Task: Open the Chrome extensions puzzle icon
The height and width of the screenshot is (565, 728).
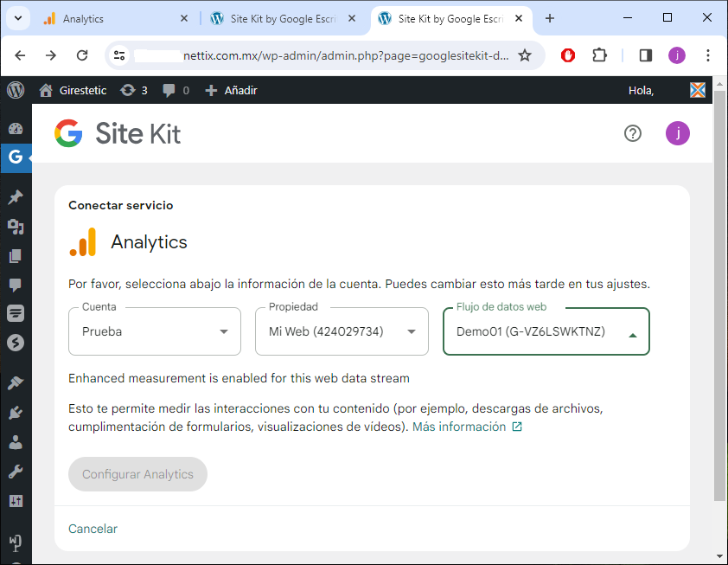Action: 599,55
